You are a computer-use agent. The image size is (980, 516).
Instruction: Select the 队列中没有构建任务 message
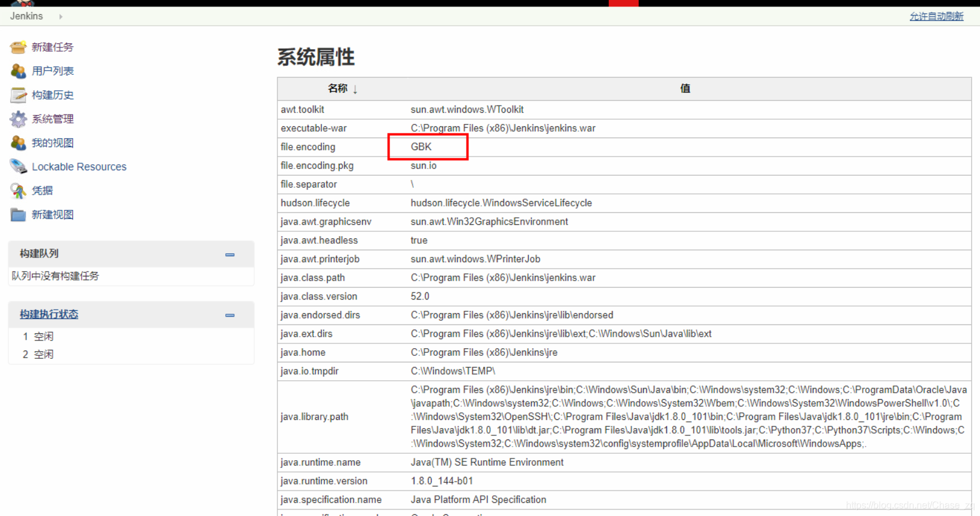click(55, 276)
